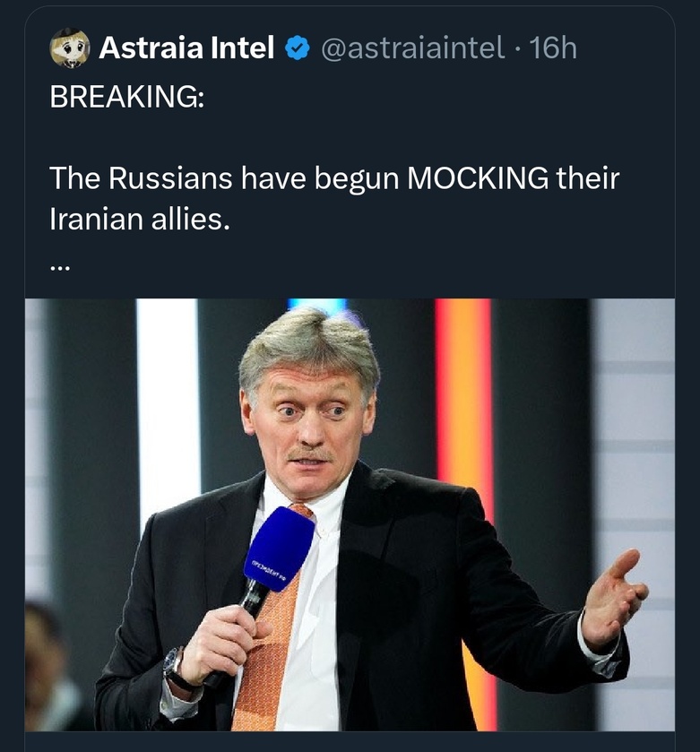This screenshot has height=752, width=700.
Task: Open the Astraia Intel display name
Action: point(186,48)
